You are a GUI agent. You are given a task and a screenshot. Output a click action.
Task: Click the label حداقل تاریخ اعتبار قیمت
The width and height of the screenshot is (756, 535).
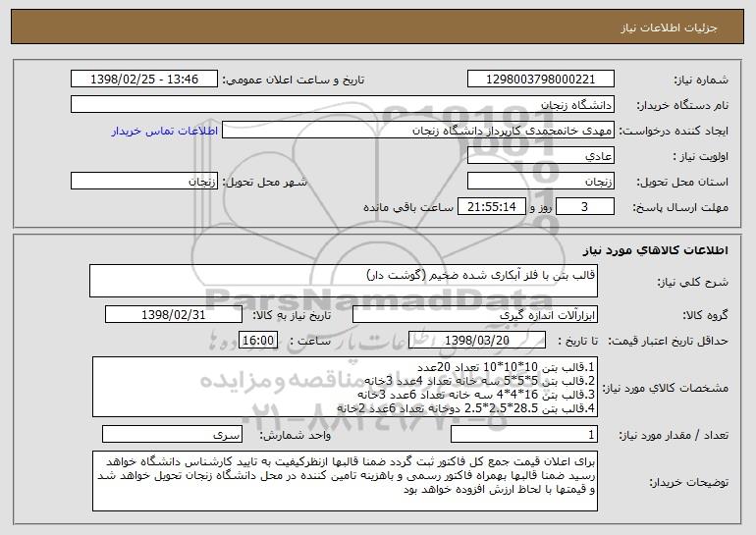[668, 341]
